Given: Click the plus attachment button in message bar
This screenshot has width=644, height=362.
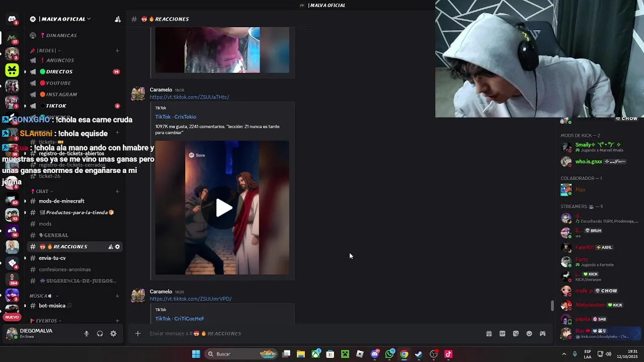Looking at the screenshot, I should [x=137, y=333].
